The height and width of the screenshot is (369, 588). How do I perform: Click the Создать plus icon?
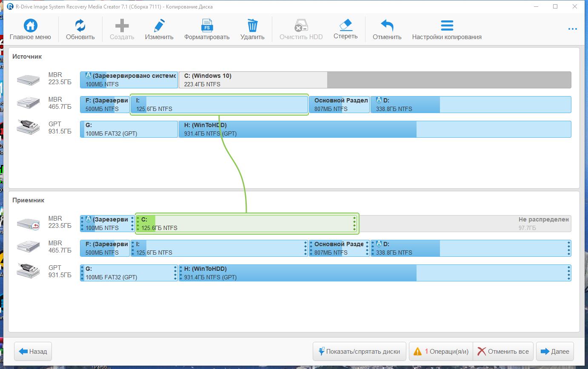[122, 26]
